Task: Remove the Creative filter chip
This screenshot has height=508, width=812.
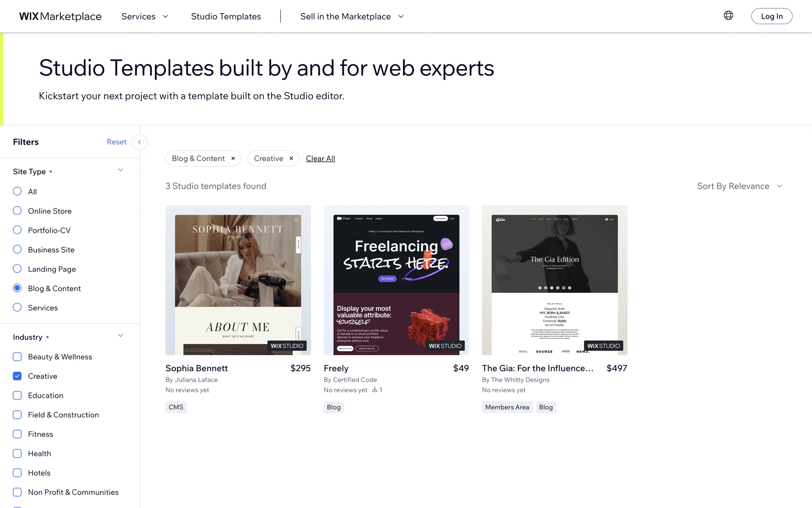Action: (291, 158)
